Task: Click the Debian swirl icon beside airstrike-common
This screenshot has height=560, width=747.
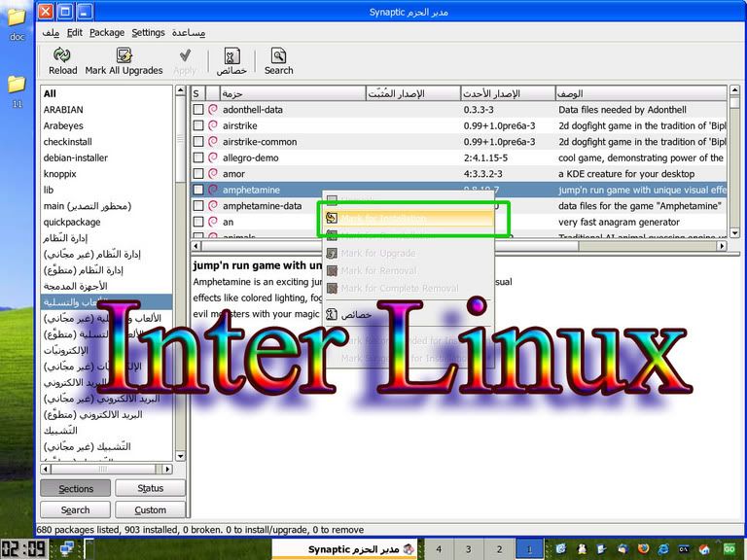Action: pyautogui.click(x=213, y=141)
